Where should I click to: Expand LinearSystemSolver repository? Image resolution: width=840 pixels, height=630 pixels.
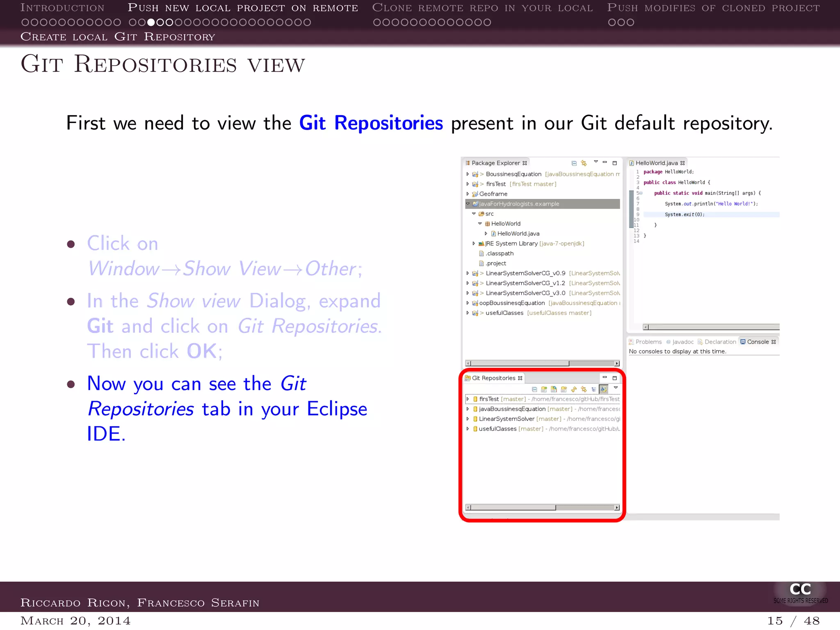[468, 419]
